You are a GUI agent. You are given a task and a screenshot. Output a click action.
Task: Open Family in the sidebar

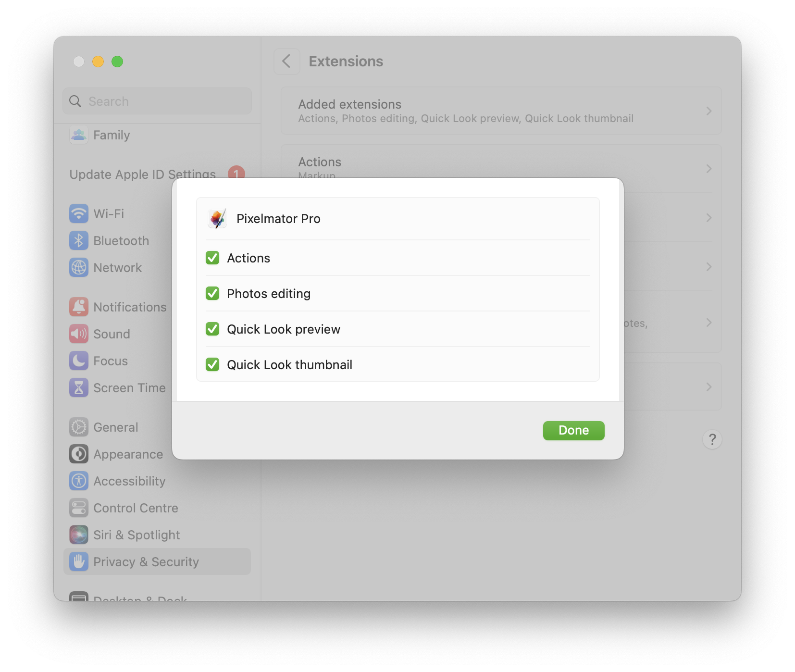157,136
